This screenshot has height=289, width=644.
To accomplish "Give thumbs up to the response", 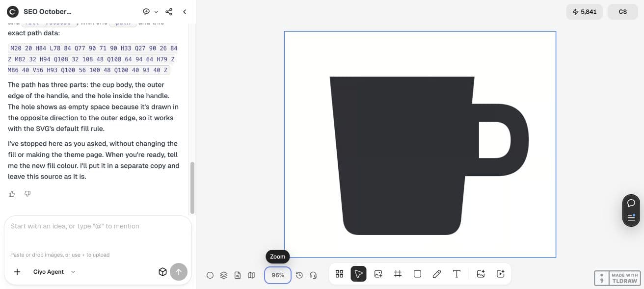I will [12, 194].
